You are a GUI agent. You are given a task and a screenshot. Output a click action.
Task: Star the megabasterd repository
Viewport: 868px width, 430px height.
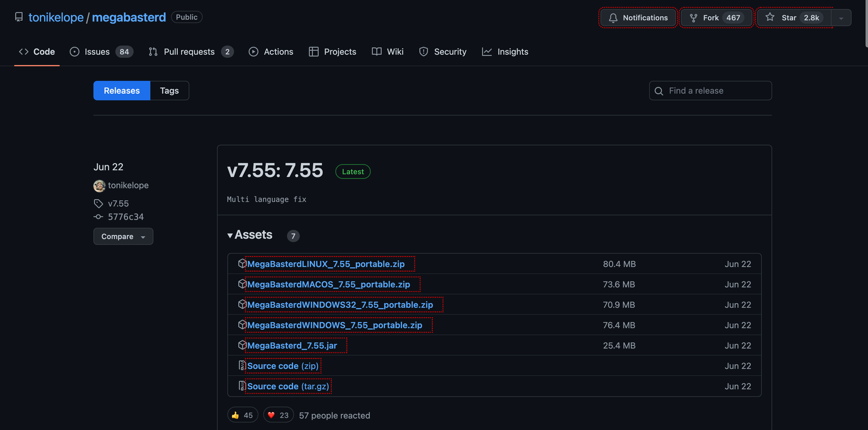click(794, 18)
